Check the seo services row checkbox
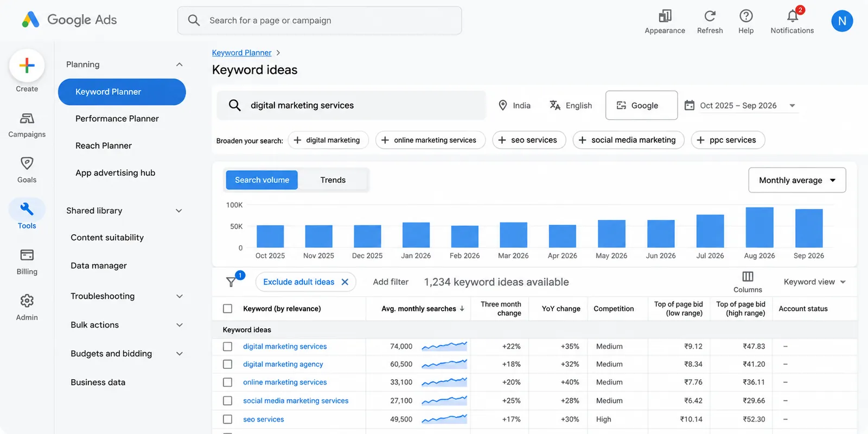Viewport: 868px width, 434px height. click(x=228, y=419)
